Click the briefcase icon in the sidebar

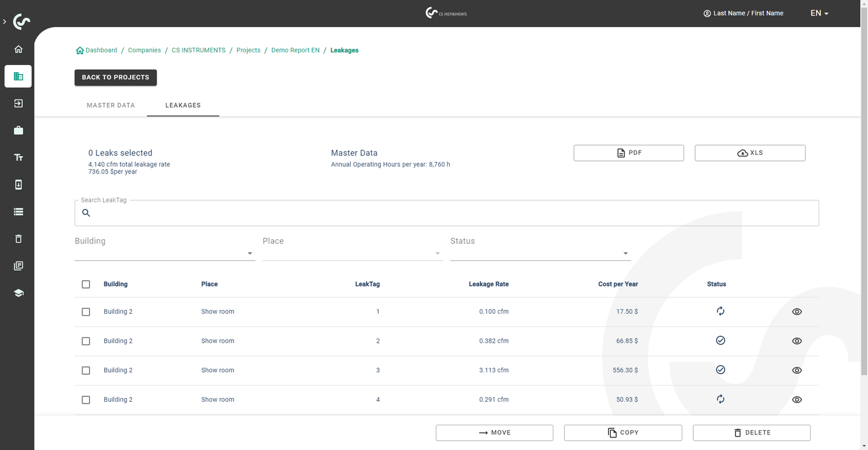18,130
